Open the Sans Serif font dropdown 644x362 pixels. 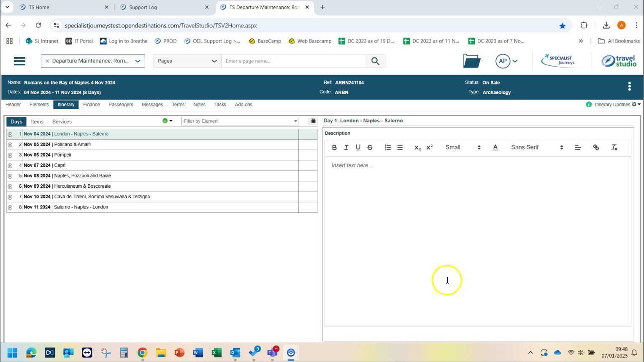[x=537, y=148]
